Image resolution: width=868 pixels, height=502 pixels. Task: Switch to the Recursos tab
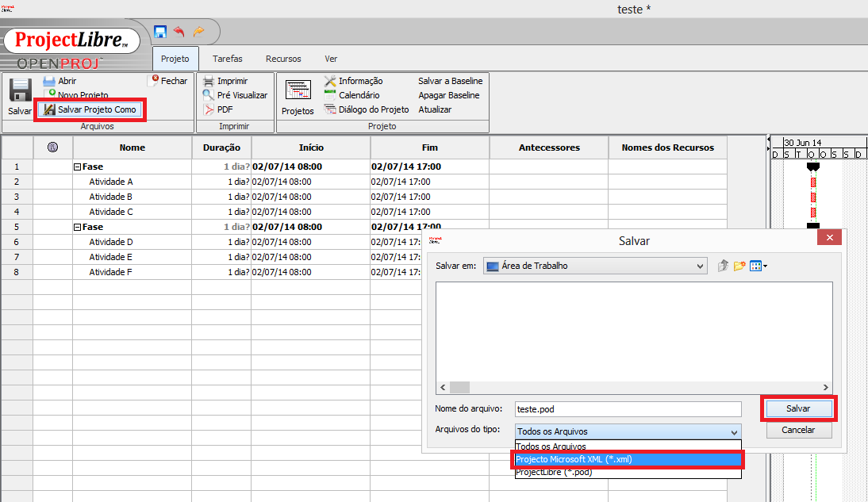click(283, 59)
